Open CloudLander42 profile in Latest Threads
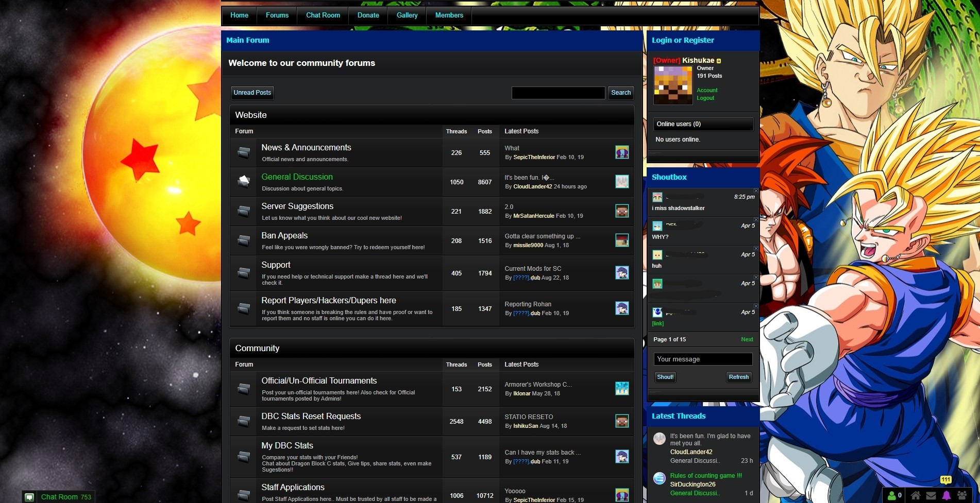This screenshot has width=980, height=503. [x=691, y=452]
